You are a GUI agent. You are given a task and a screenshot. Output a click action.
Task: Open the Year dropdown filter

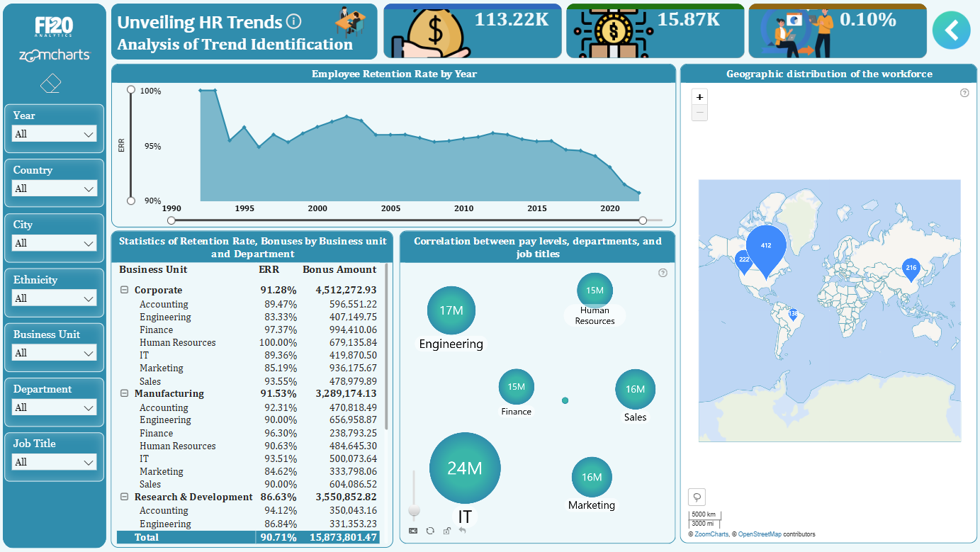pos(54,134)
